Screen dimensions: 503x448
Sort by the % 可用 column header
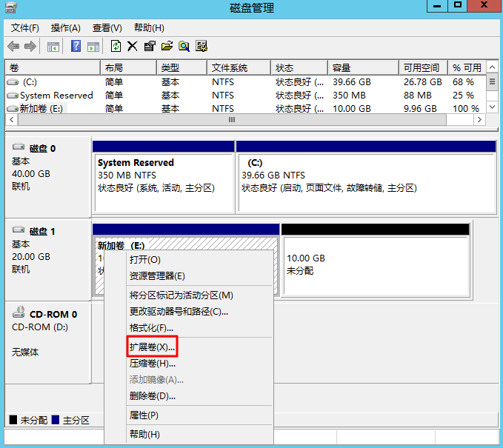467,67
